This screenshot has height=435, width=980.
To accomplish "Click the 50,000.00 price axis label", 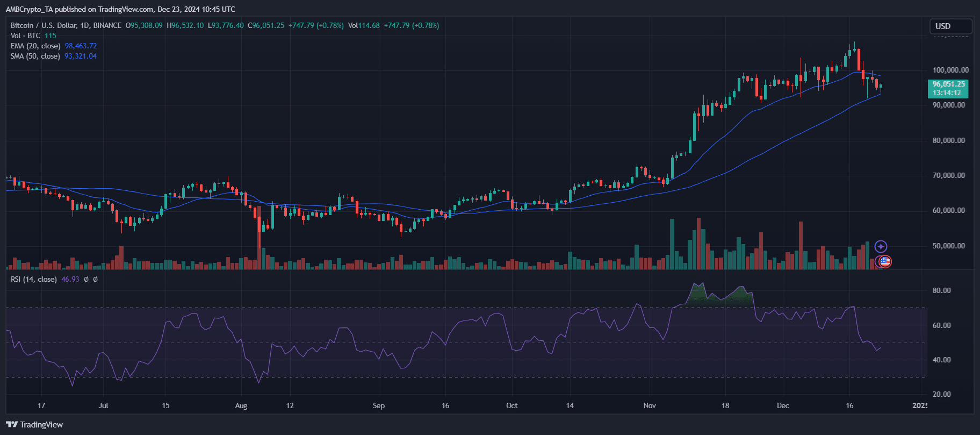I will coord(949,246).
